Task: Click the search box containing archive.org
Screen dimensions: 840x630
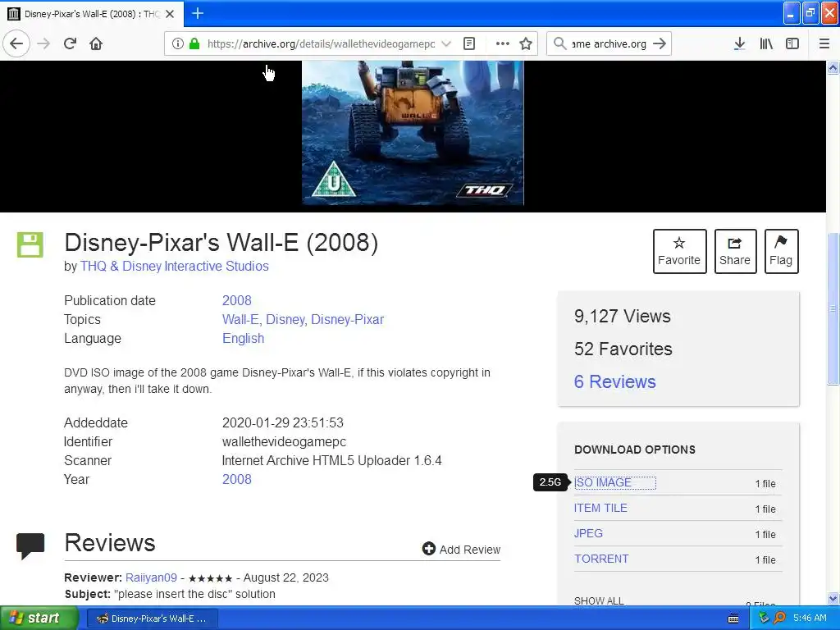Action: 609,43
